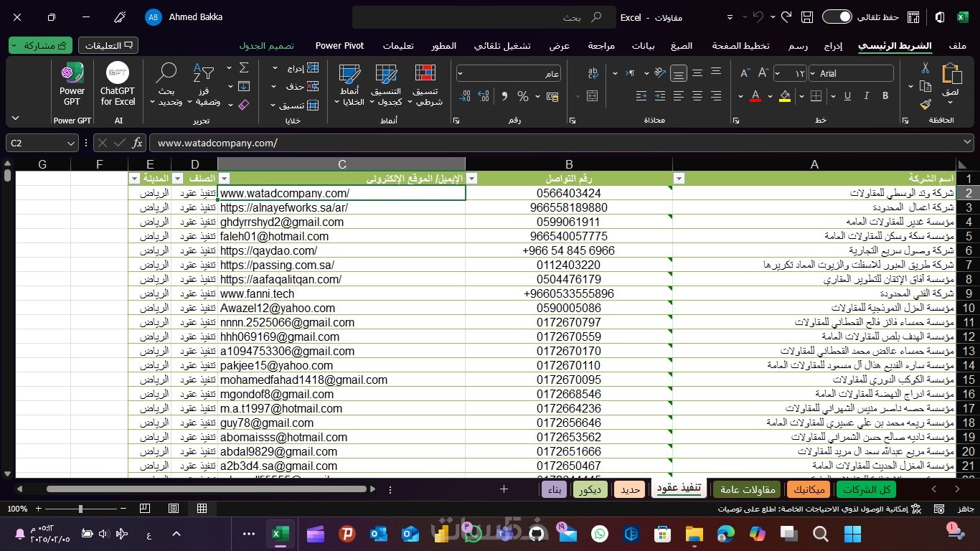
Task: Click the التعليقات (Comments) button
Action: (108, 45)
